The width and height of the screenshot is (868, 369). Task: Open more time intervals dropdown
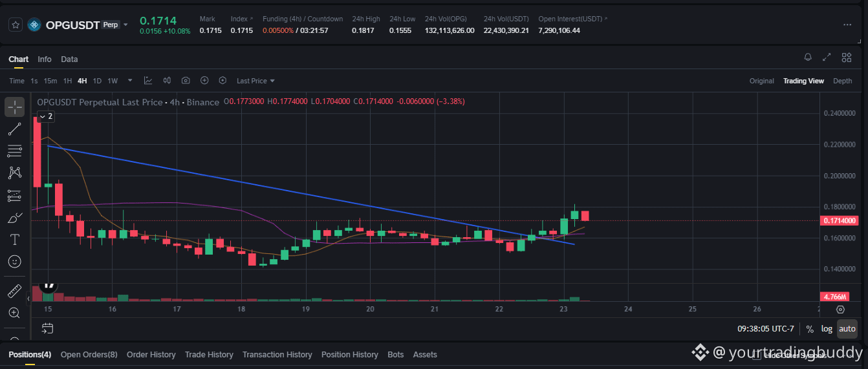point(130,81)
